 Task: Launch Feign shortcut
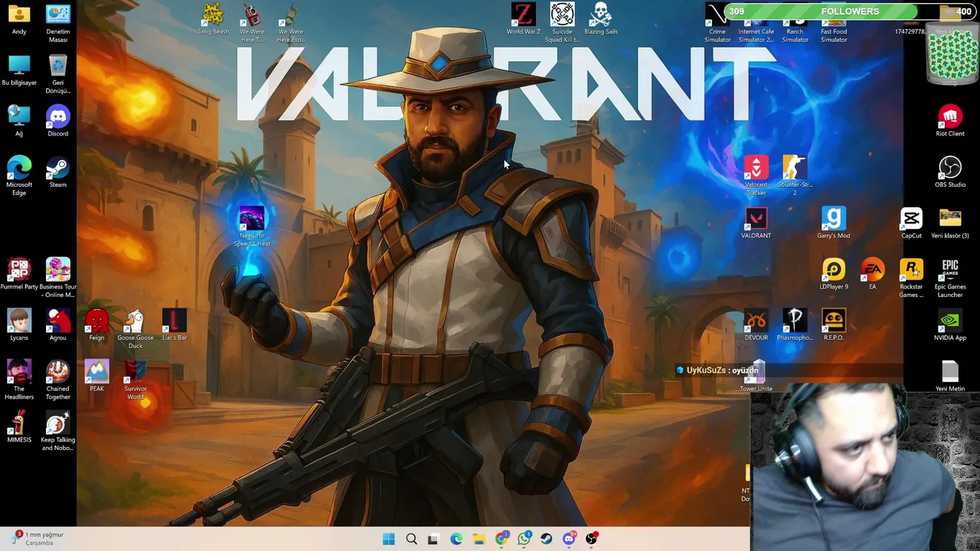click(96, 326)
